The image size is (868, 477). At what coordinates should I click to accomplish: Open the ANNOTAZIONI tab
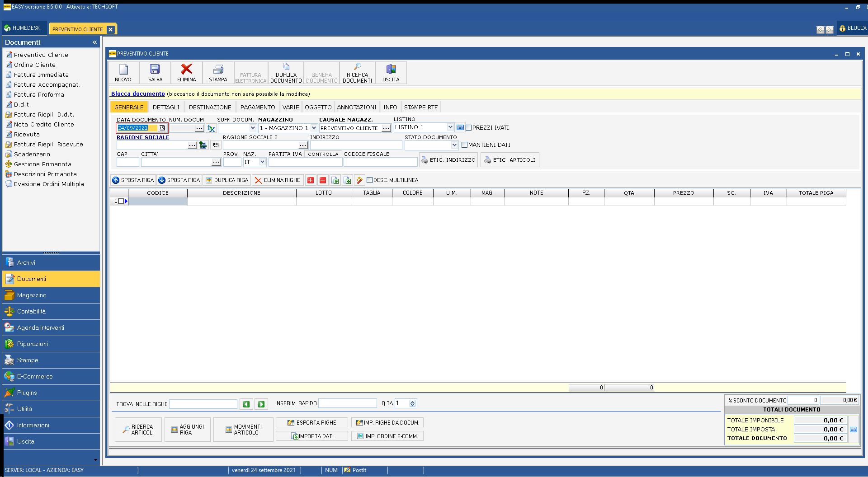[x=357, y=107]
